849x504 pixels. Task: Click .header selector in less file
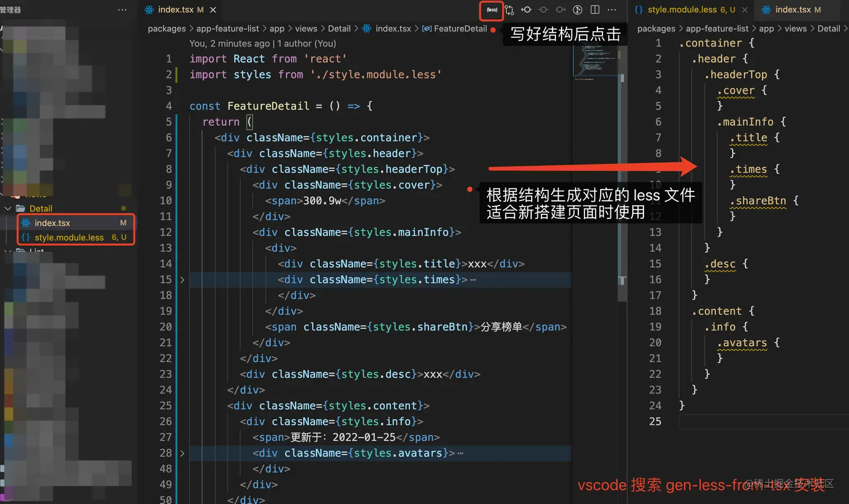point(714,59)
